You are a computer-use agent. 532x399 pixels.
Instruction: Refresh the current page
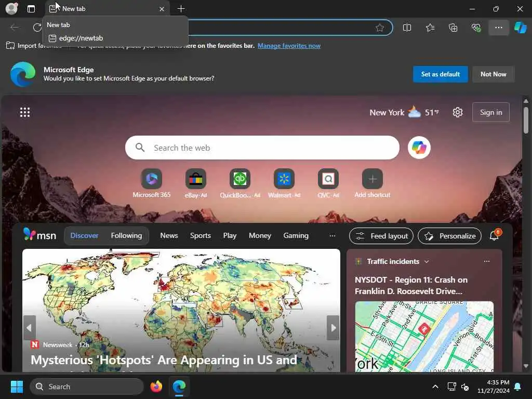click(x=37, y=28)
